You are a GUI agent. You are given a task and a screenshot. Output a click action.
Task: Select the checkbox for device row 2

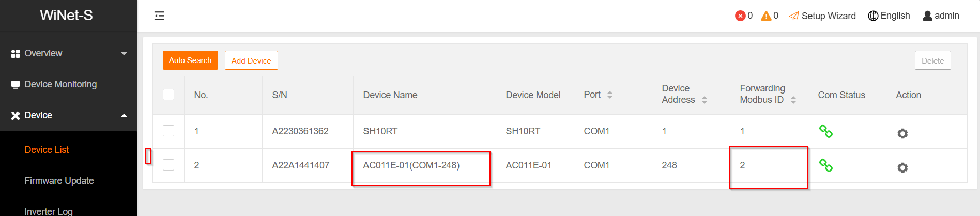pyautogui.click(x=169, y=165)
